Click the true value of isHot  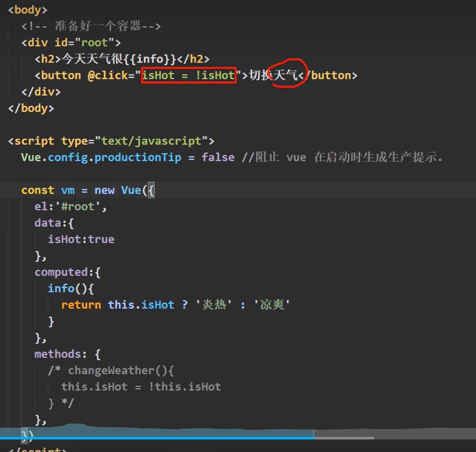[x=101, y=239]
